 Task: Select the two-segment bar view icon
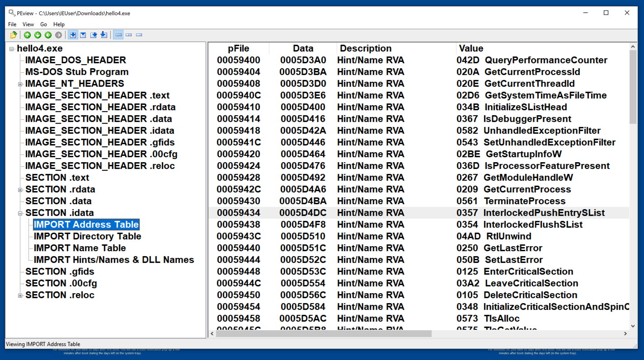pos(129,35)
